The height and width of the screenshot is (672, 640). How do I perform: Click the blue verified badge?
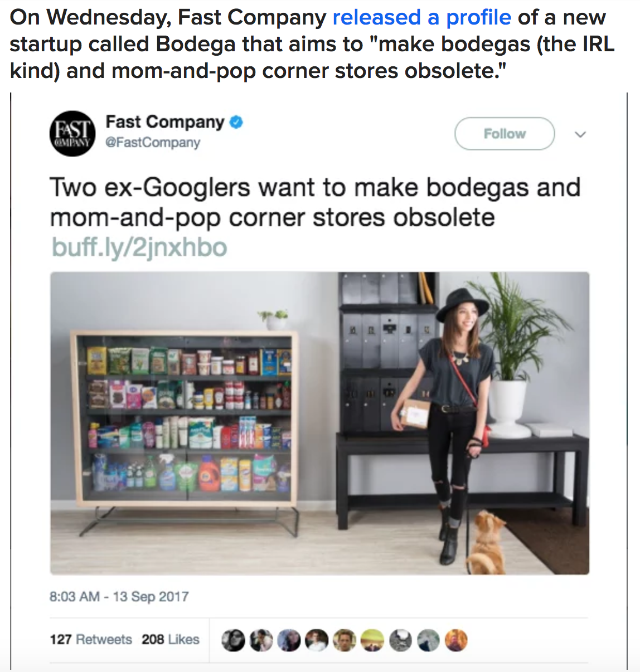click(236, 122)
